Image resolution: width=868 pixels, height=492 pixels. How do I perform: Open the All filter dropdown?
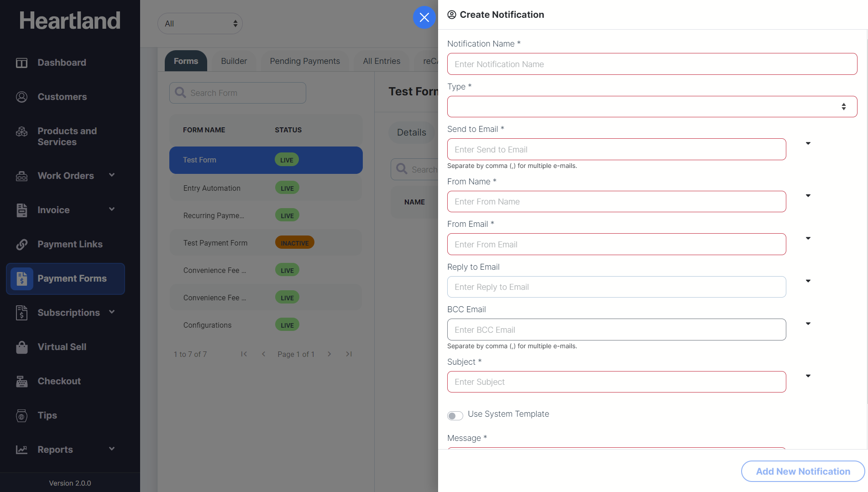point(200,24)
